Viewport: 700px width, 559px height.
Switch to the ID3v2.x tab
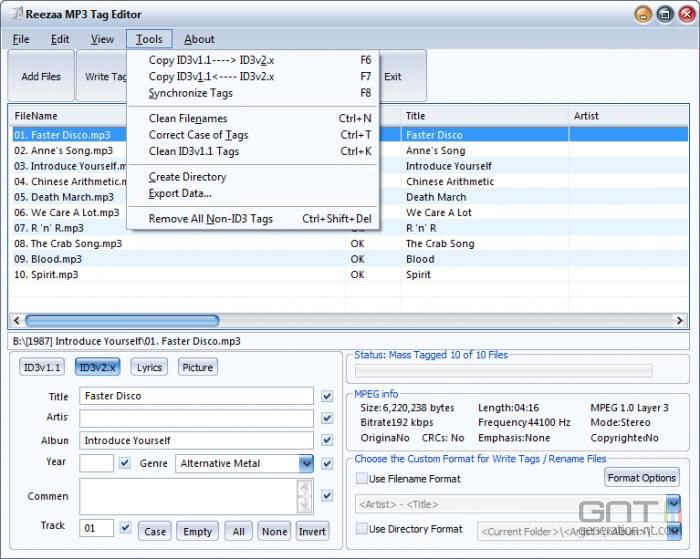click(97, 367)
